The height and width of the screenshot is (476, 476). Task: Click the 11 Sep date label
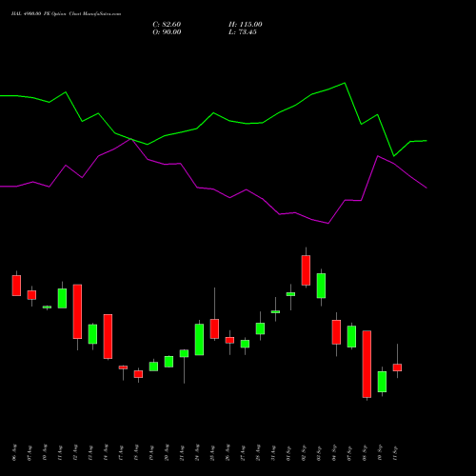coord(395,452)
